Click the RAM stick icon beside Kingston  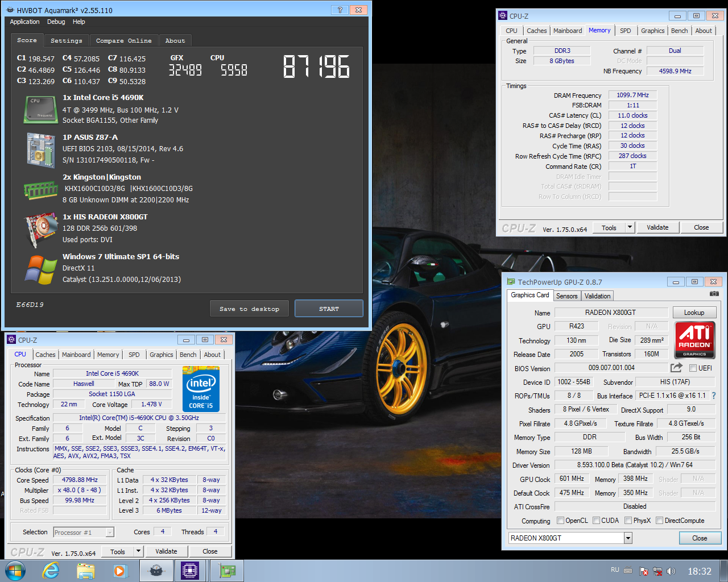[x=40, y=190]
